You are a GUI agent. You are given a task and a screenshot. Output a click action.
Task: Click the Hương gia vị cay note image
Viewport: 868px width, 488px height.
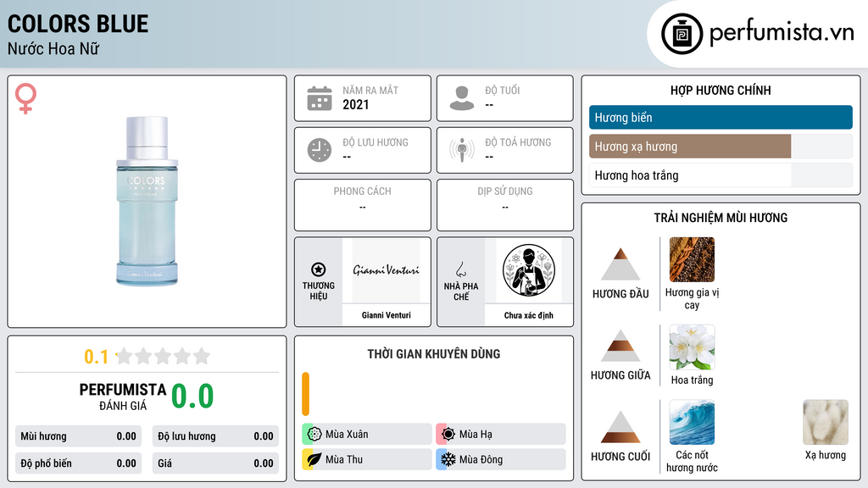[692, 259]
